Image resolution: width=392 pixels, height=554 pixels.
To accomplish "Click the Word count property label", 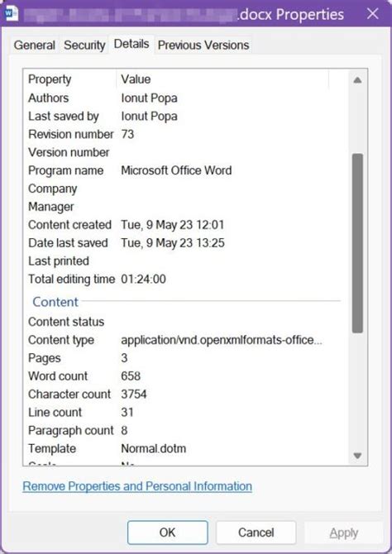I will click(58, 376).
